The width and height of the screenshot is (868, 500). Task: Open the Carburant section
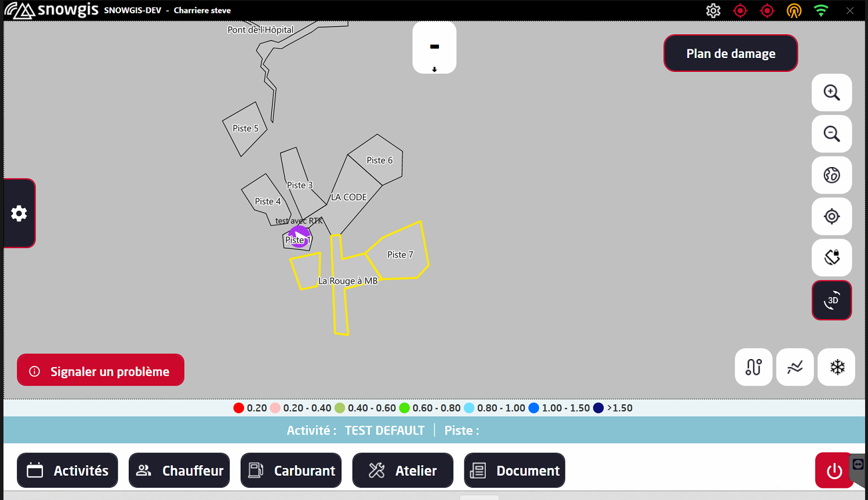pyautogui.click(x=291, y=470)
